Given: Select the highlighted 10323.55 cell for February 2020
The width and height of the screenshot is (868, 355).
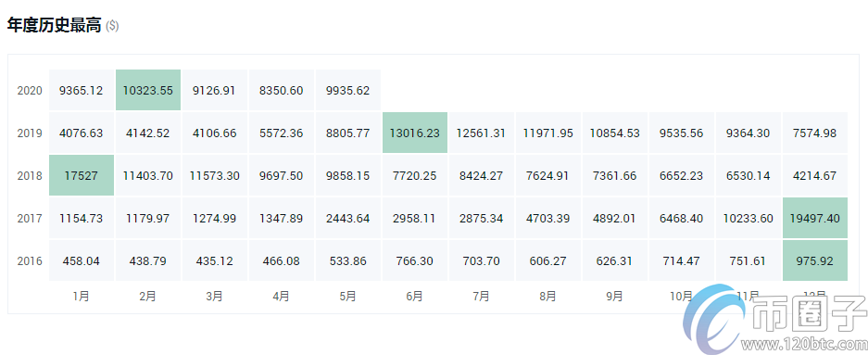Looking at the screenshot, I should 148,90.
